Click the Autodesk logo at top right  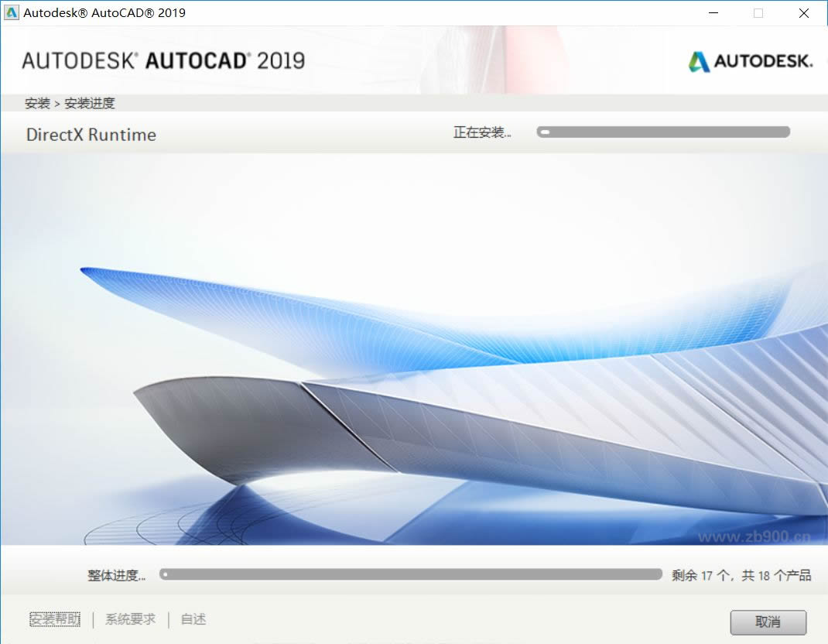tap(749, 62)
